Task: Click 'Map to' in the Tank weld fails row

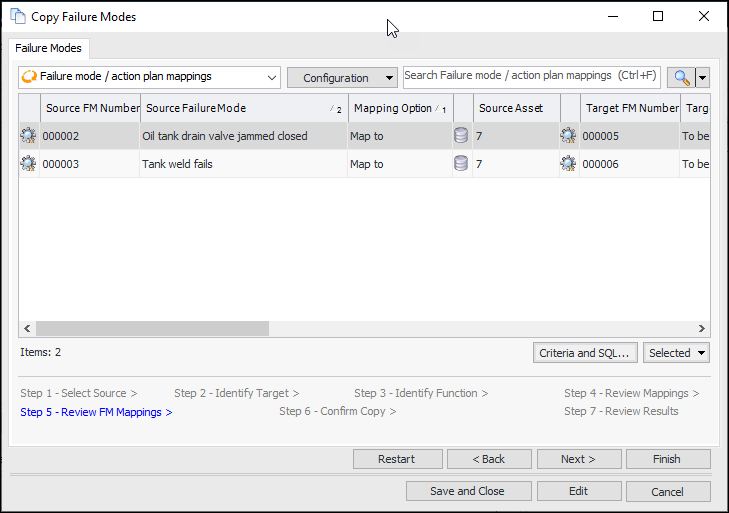Action: coord(366,164)
